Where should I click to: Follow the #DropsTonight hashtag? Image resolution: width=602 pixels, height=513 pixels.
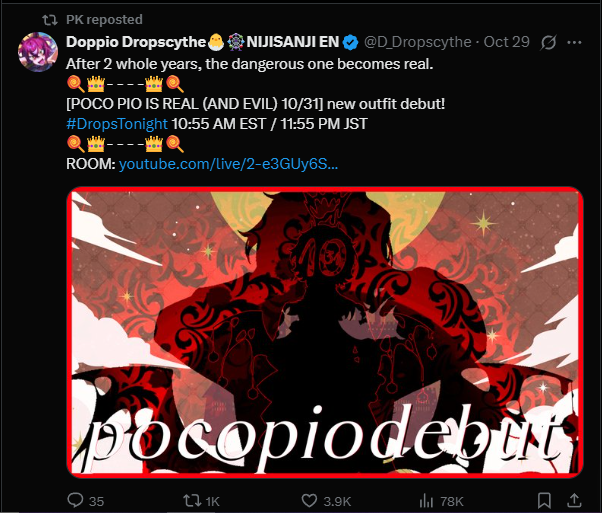coord(117,124)
